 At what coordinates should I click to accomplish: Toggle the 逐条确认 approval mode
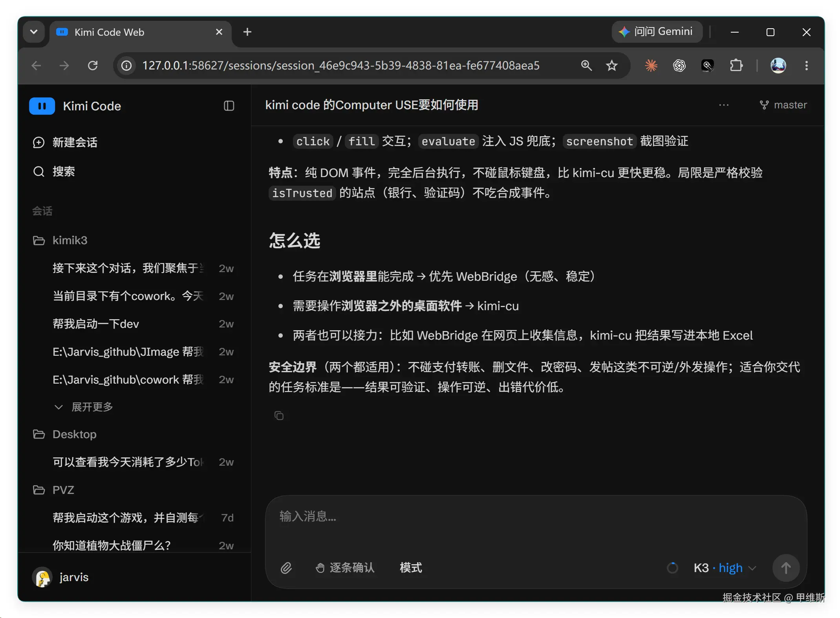point(345,568)
